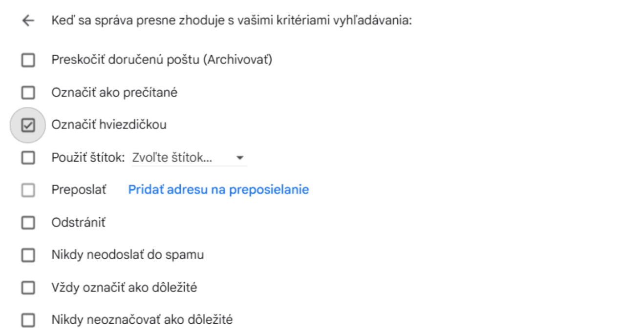644x334 pixels.
Task: Click the 'Preskočiť doručenú poštu (Archivovať)' label text
Action: tap(162, 60)
